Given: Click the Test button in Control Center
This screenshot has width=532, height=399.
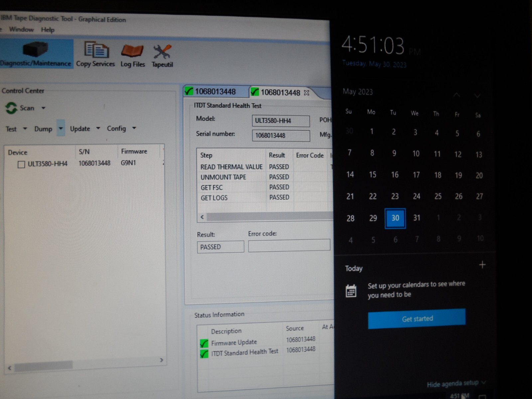Looking at the screenshot, I should [x=11, y=129].
